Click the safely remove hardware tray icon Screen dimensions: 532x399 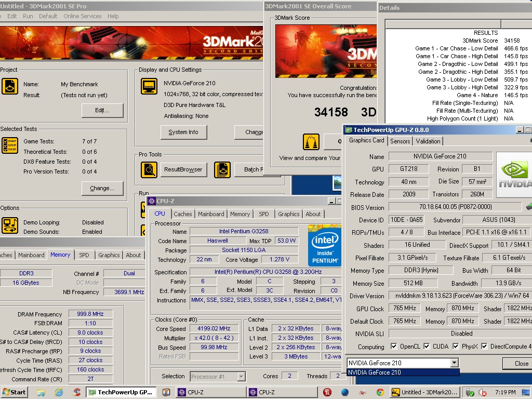click(470, 393)
